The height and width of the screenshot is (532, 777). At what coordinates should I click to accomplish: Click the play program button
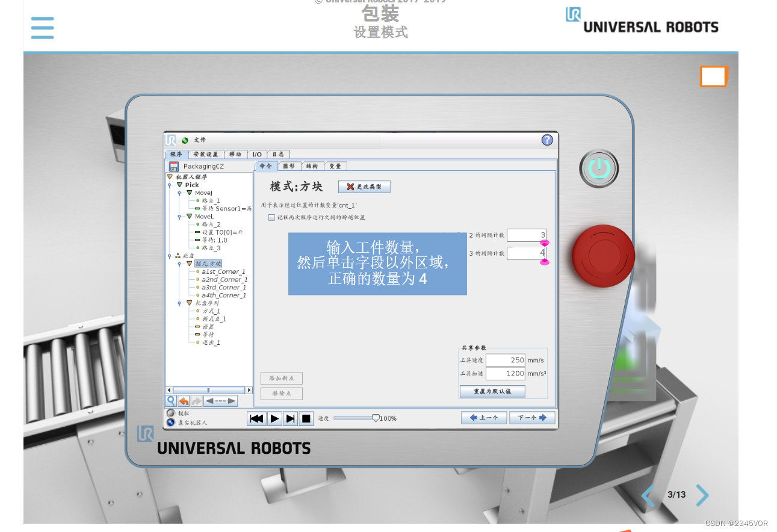coord(274,418)
